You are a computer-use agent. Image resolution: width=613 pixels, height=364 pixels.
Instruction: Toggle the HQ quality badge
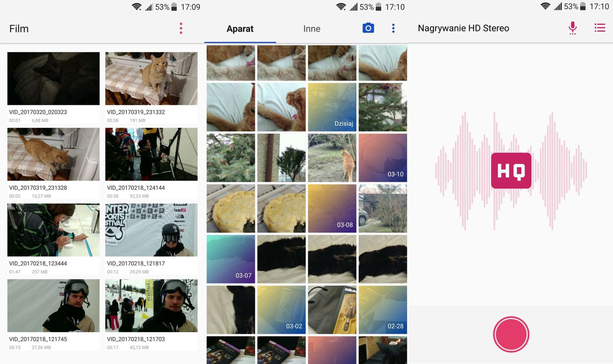point(511,171)
